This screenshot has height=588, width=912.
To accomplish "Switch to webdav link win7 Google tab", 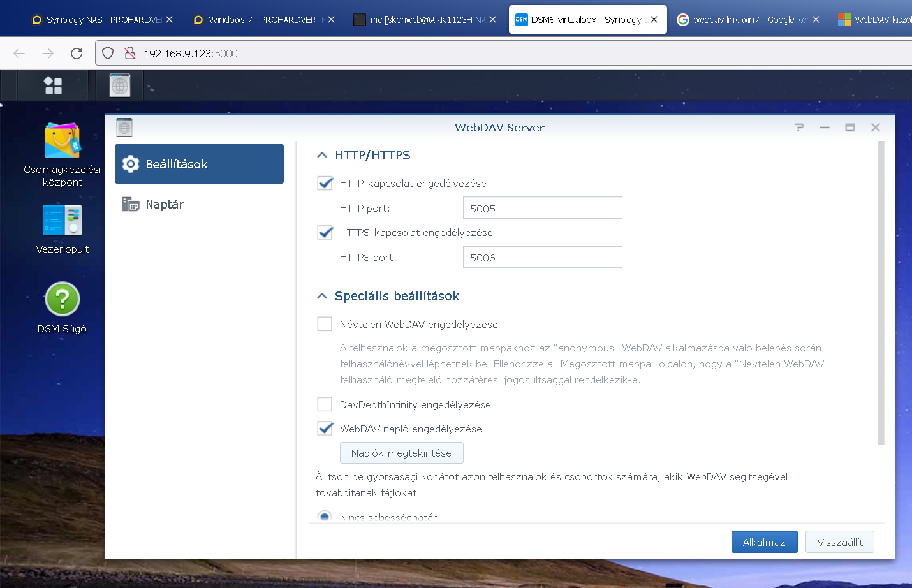I will [x=749, y=20].
